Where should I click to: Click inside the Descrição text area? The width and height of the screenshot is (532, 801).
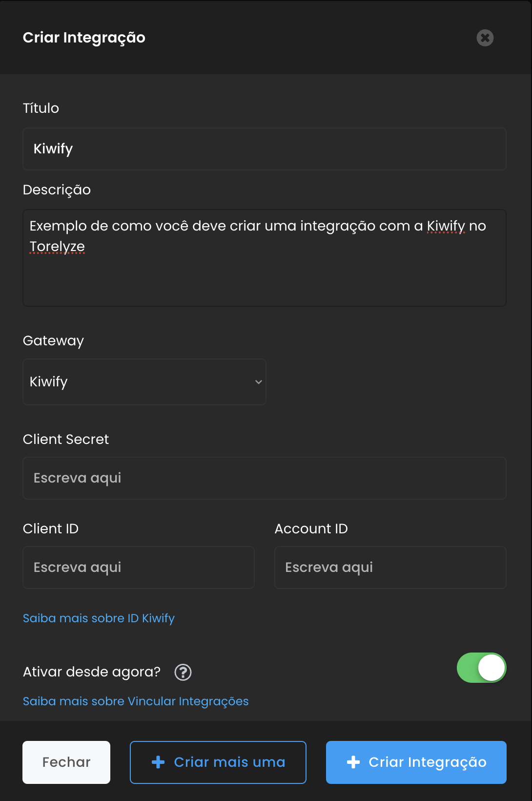point(264,278)
